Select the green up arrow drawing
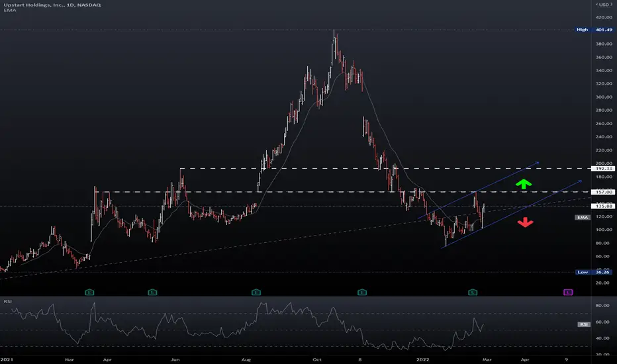The image size is (617, 364). click(524, 184)
